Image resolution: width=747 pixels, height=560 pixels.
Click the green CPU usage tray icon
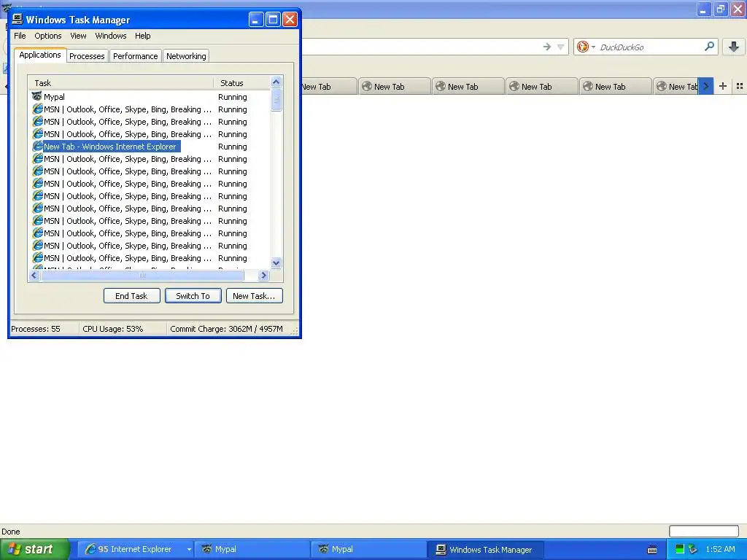tap(680, 549)
